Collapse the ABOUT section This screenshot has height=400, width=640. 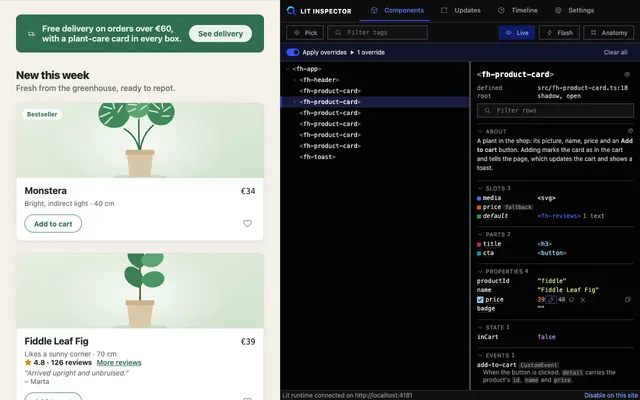(480, 131)
